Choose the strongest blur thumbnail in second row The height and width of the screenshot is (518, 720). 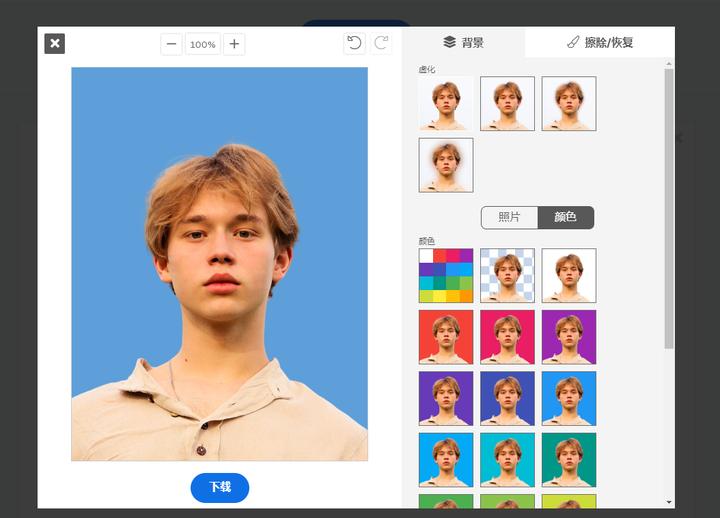coord(446,165)
